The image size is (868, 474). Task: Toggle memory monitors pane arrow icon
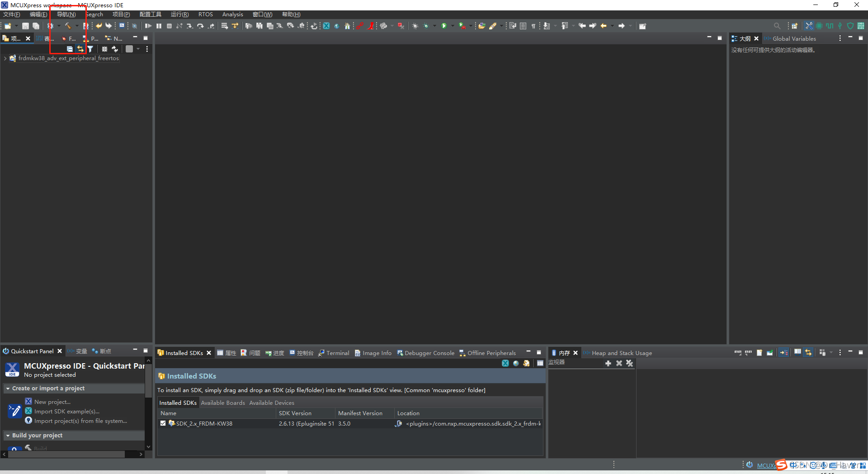point(784,352)
